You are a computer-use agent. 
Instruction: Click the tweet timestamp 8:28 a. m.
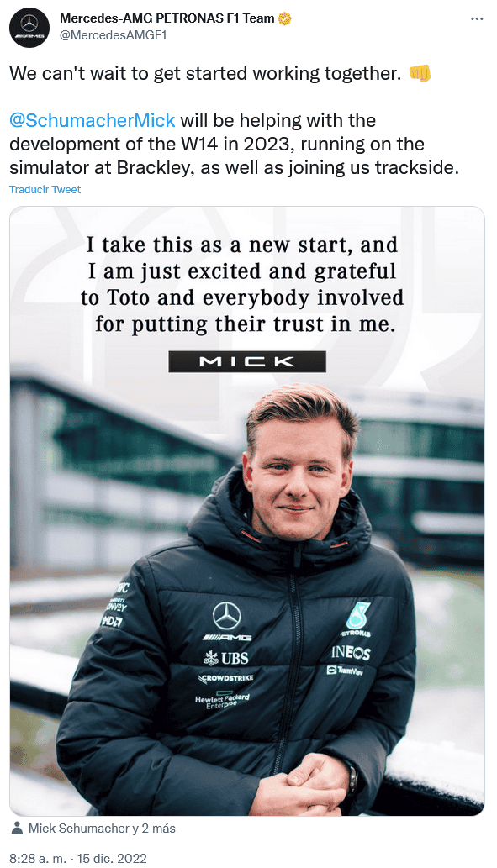40,859
